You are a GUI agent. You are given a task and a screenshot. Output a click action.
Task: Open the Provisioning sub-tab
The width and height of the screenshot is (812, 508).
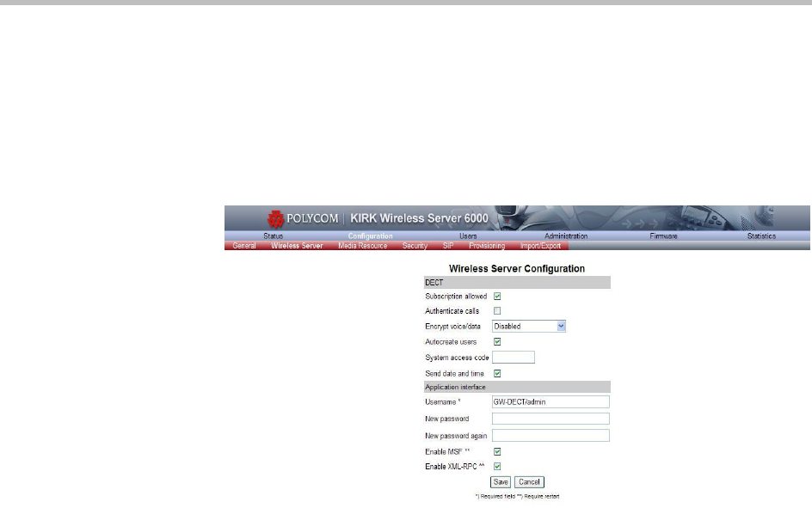click(487, 246)
